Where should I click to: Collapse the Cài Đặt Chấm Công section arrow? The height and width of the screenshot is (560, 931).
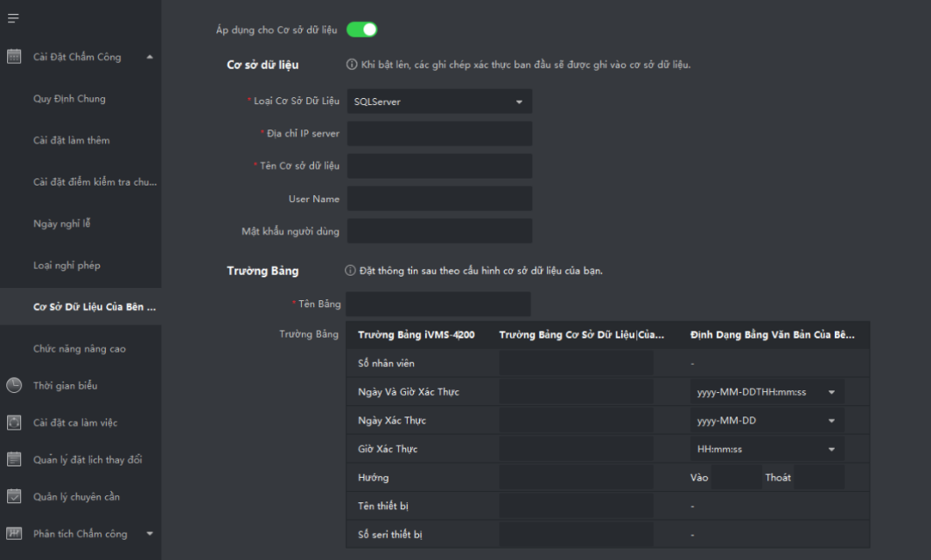click(x=150, y=57)
